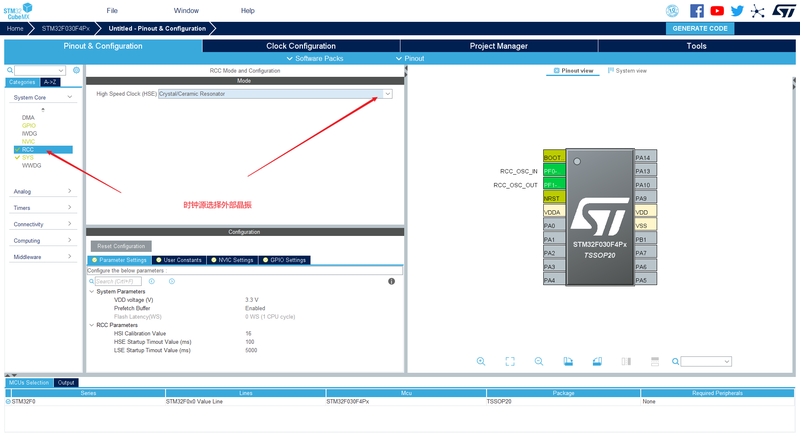This screenshot has height=437, width=800.
Task: Click the first circular arrow next to parameter search
Action: pos(152,281)
